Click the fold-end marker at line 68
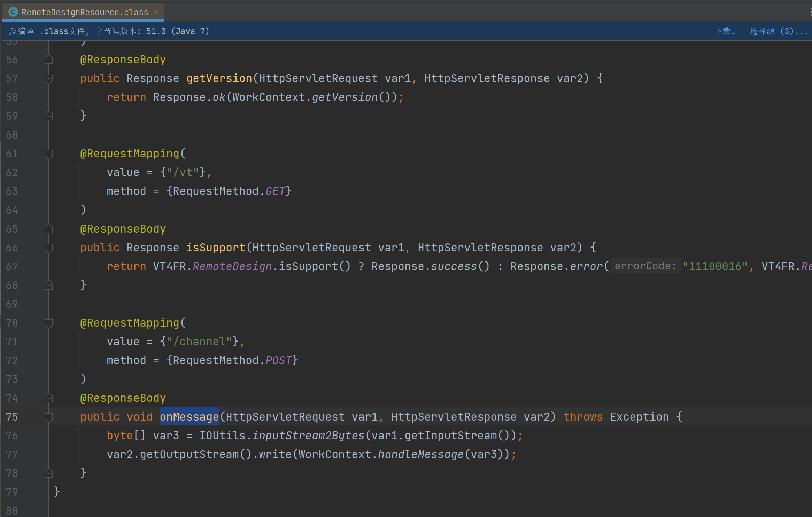 [49, 285]
